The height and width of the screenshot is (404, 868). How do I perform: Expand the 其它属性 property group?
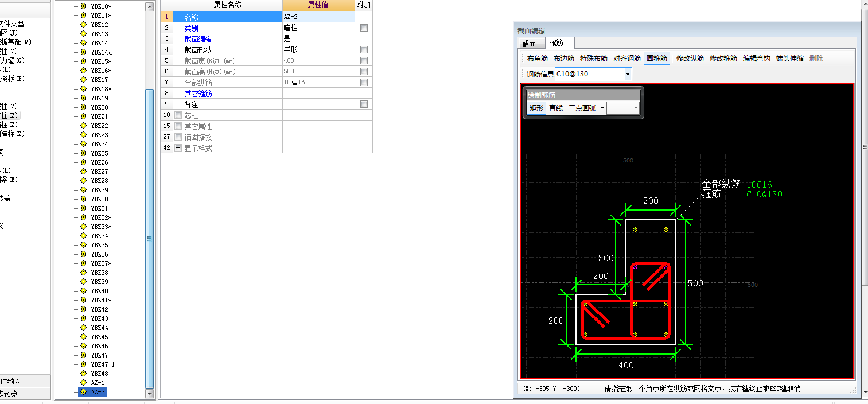[x=178, y=126]
